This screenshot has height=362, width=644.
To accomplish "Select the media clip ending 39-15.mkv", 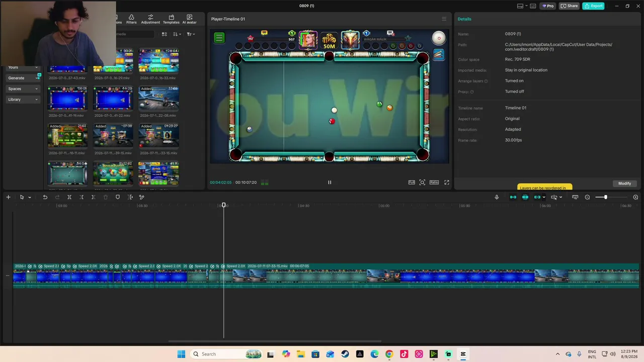I will [113, 140].
